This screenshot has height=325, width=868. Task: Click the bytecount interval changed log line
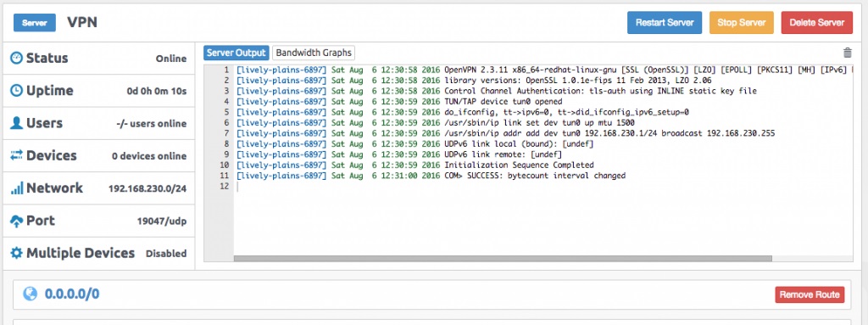point(431,176)
